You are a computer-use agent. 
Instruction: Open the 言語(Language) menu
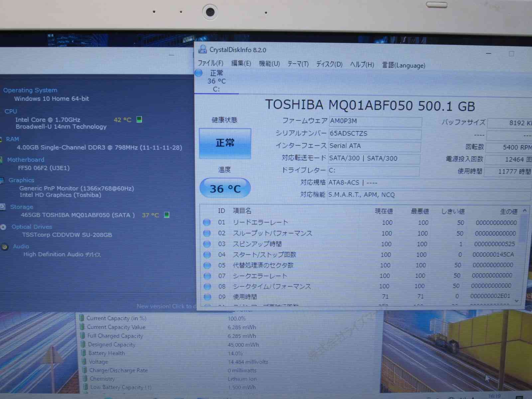tap(403, 65)
